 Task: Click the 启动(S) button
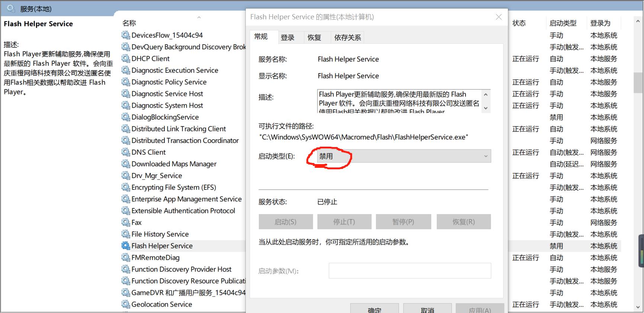286,222
